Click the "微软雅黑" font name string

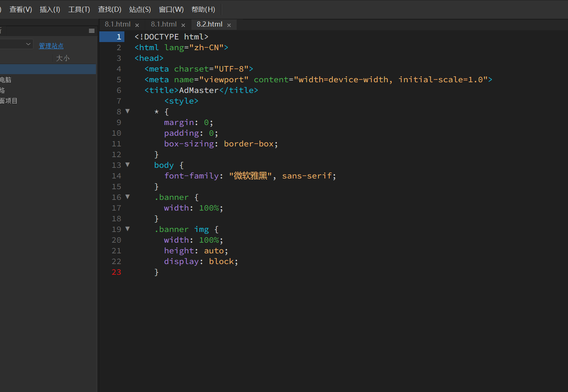click(251, 176)
